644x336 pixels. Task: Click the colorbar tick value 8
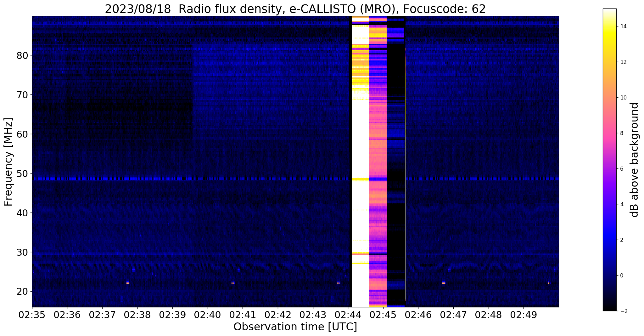tap(622, 133)
